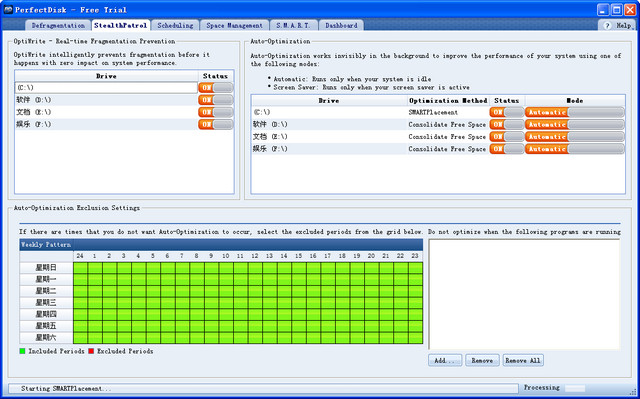
Task: Select SMARTPlacement method for C:\
Action: (433, 112)
